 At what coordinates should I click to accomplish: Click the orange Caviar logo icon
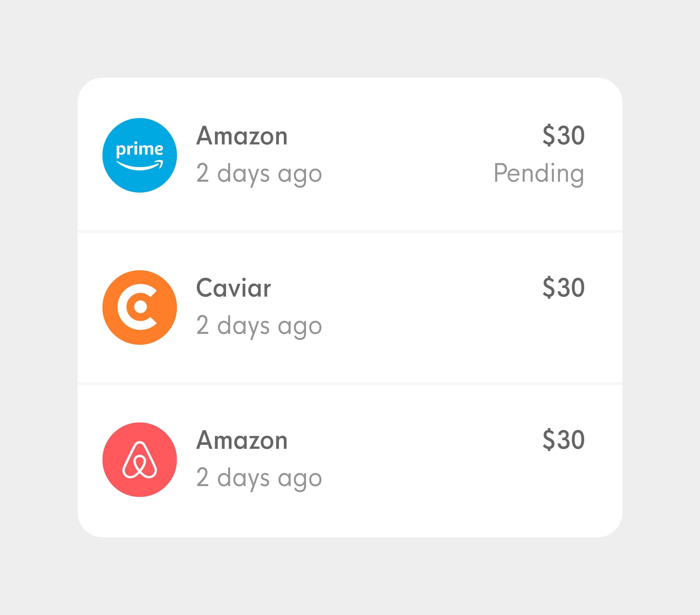(140, 307)
